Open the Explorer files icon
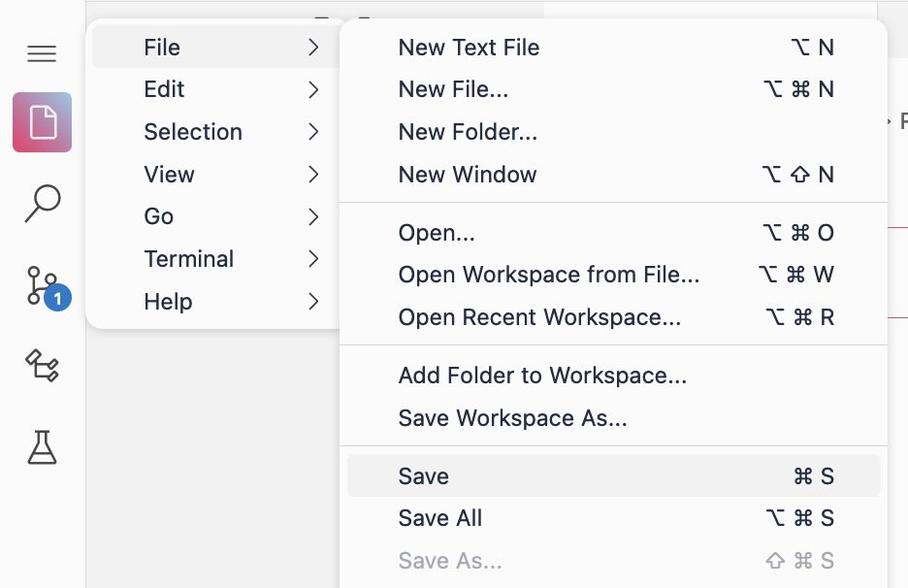Screen dimensions: 908x588 coord(42,122)
